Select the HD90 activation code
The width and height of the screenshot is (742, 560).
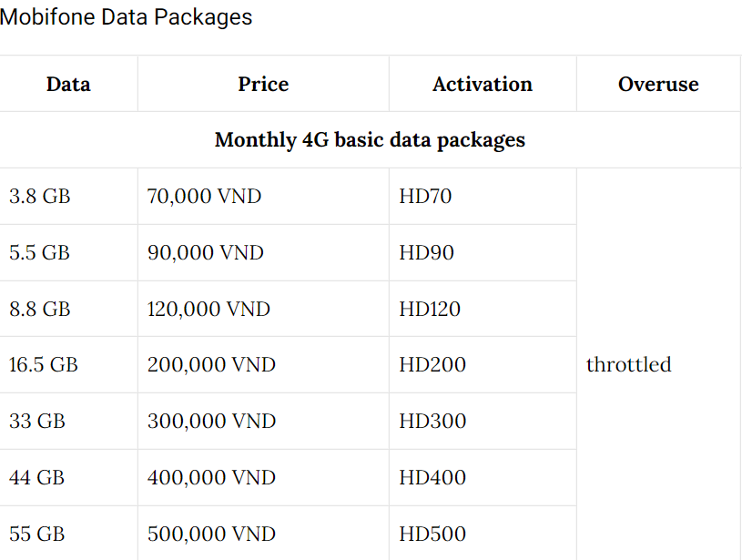click(426, 252)
